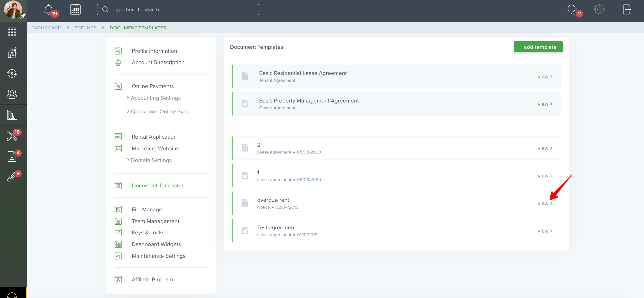The width and height of the screenshot is (644, 298).
Task: View the Test agreement template
Action: point(545,231)
